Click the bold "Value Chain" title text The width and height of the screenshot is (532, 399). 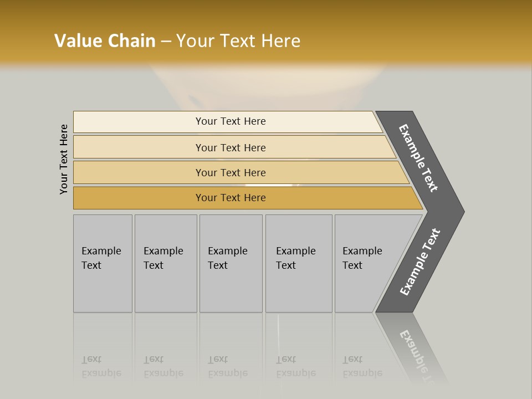coord(105,41)
